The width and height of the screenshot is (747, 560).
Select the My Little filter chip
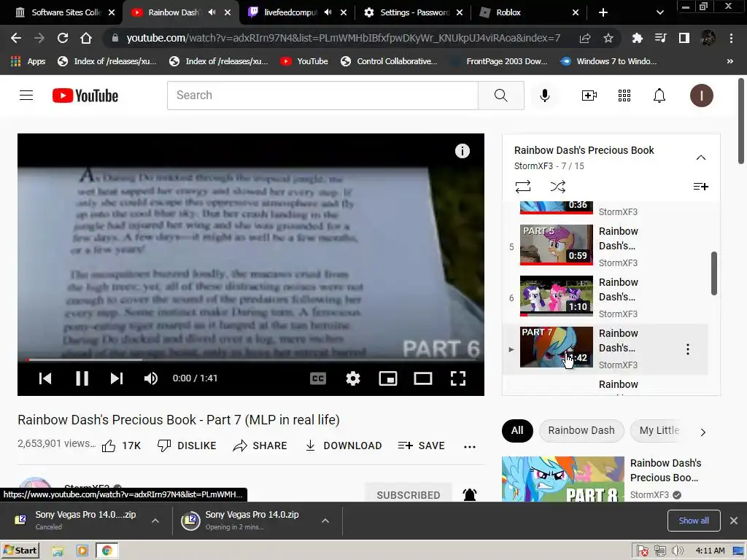[x=659, y=430]
